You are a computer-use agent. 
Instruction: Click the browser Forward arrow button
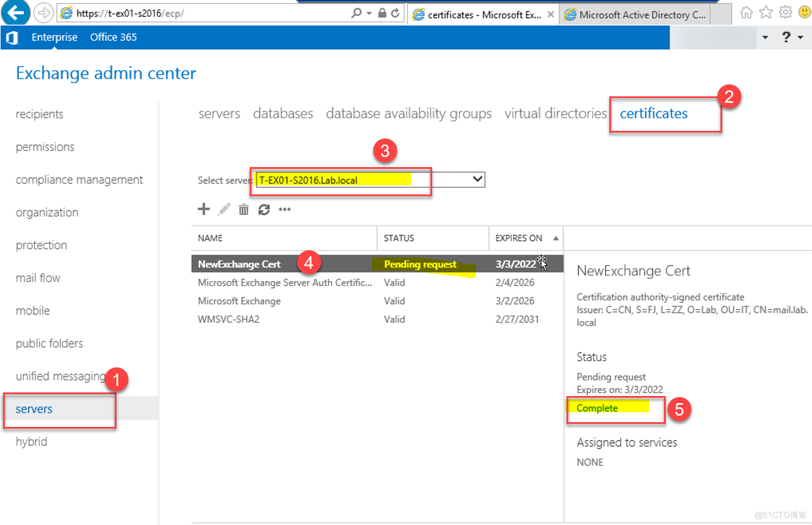tap(43, 13)
